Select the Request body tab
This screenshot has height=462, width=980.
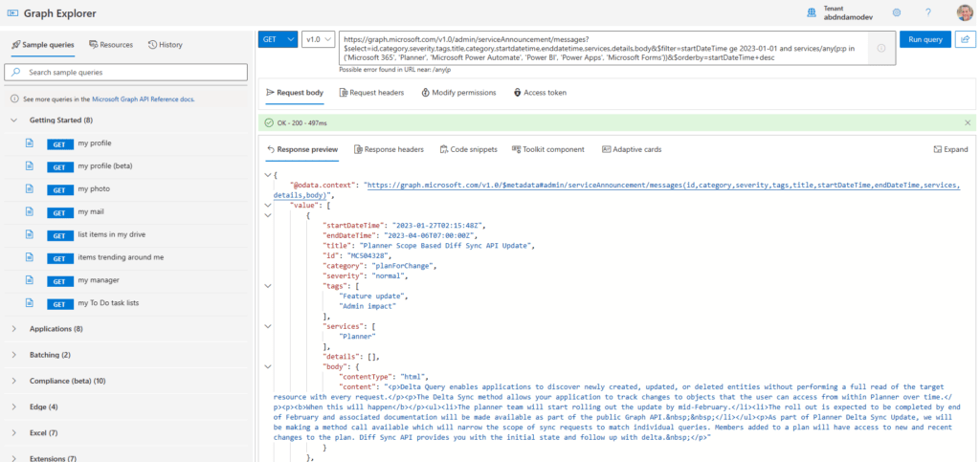point(295,93)
